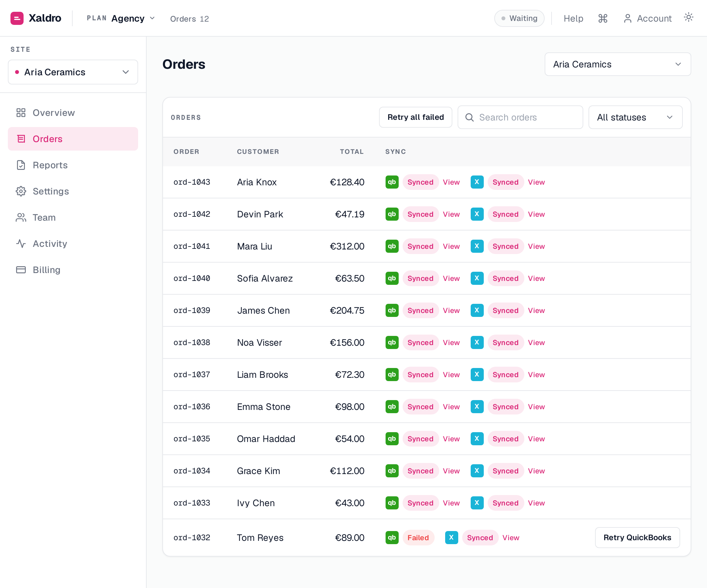Open Activity in sidebar
This screenshot has height=588, width=707.
click(73, 244)
